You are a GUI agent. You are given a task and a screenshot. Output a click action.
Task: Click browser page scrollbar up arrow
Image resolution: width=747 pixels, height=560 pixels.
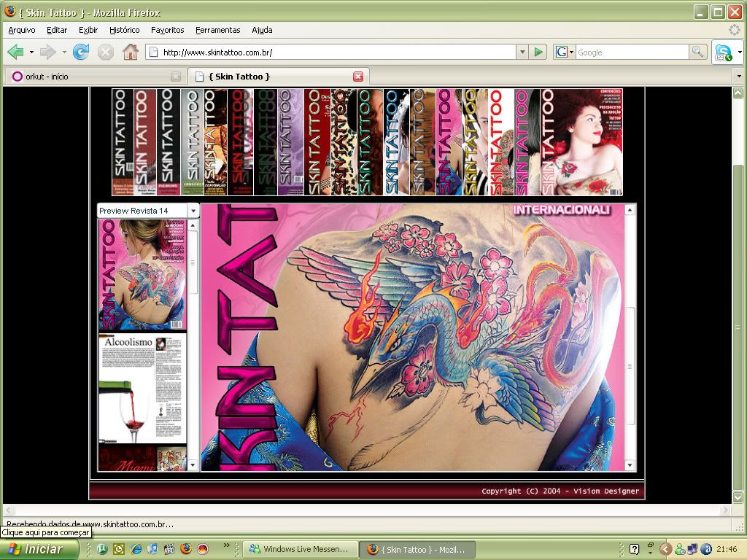[738, 93]
